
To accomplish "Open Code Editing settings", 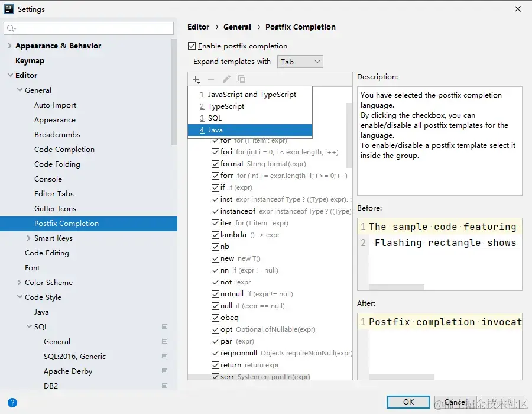I will point(47,253).
